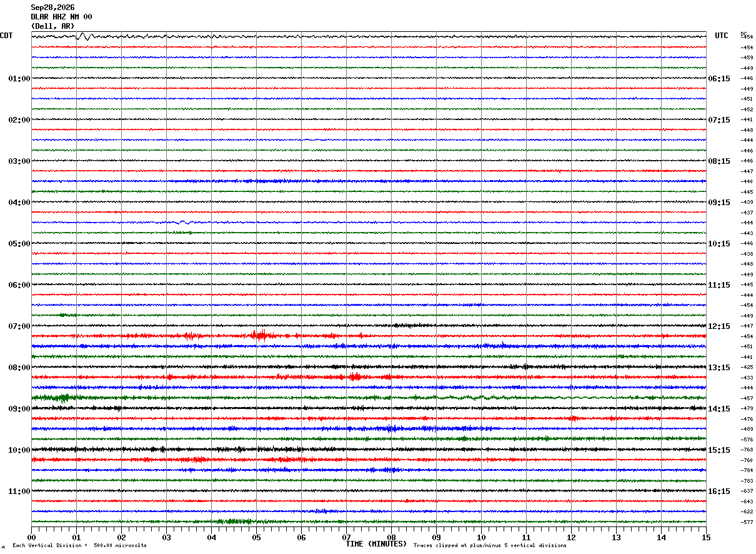Image resolution: width=756 pixels, height=554 pixels.
Task: Click the 01:00 CDT time label
Action: (19, 79)
